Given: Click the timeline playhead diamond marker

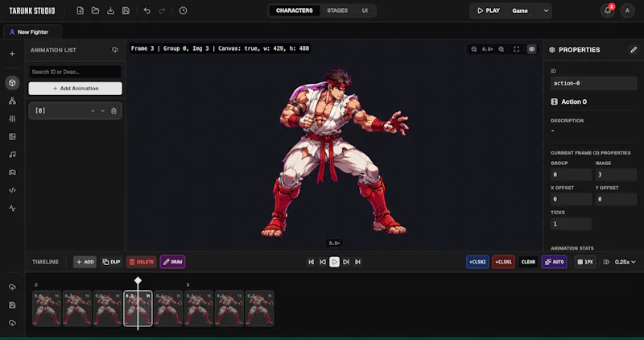Looking at the screenshot, I should (x=138, y=280).
